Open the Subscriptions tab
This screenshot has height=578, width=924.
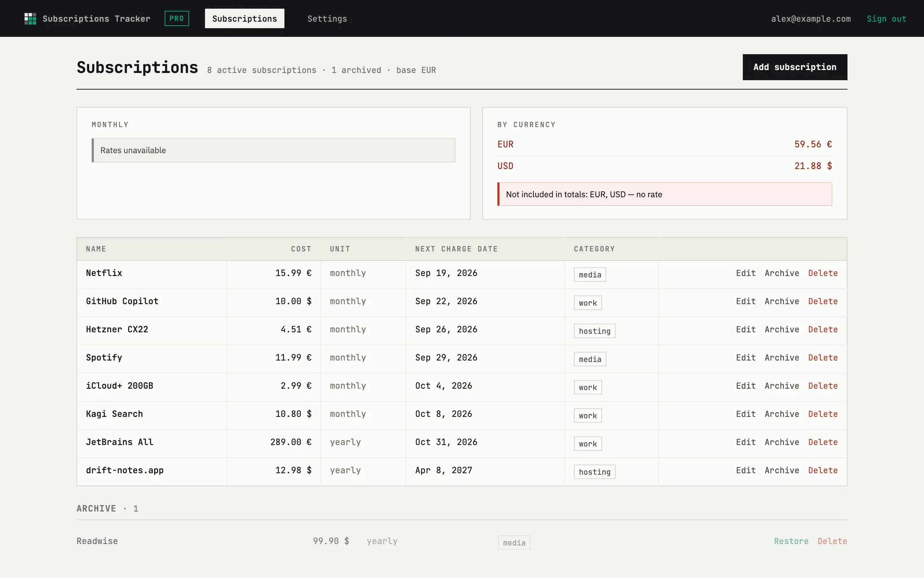click(244, 18)
